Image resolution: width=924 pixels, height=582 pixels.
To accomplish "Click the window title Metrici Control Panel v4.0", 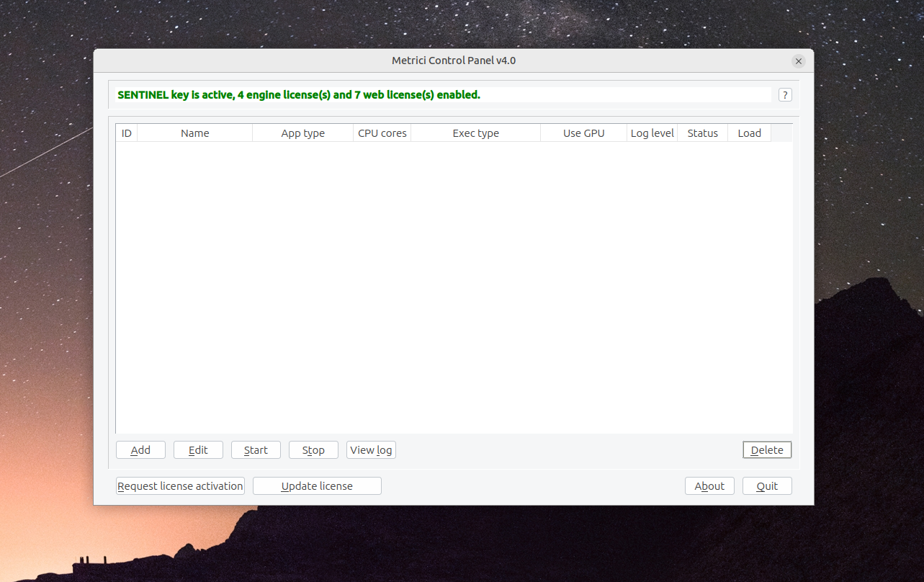I will pos(454,61).
